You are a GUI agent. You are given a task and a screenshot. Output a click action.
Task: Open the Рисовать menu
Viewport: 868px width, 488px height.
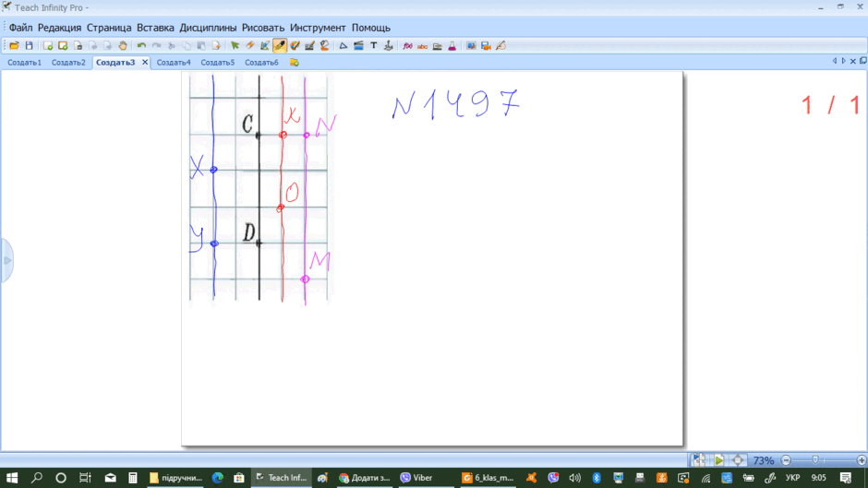(263, 28)
